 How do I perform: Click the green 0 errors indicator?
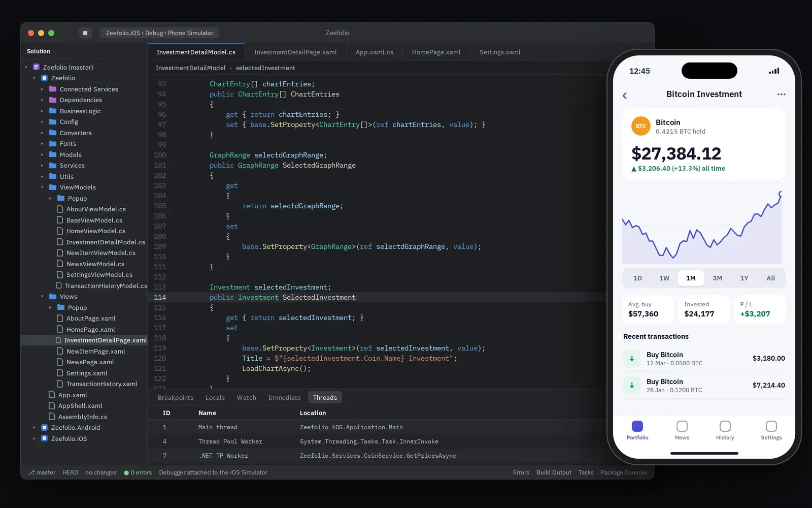click(138, 472)
